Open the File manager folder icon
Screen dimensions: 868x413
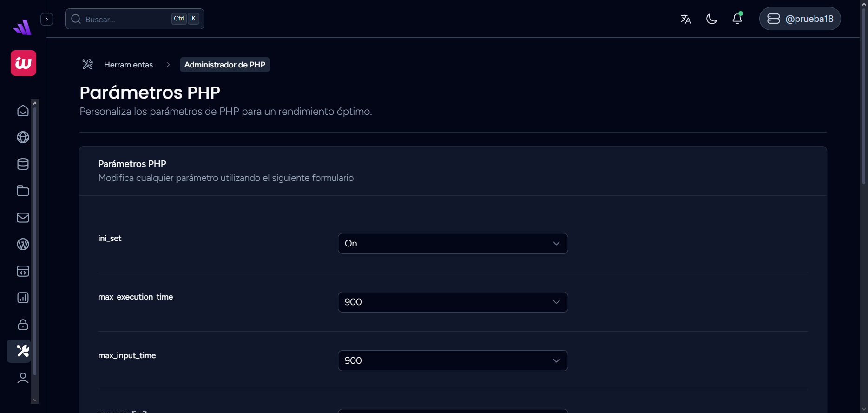pos(23,191)
